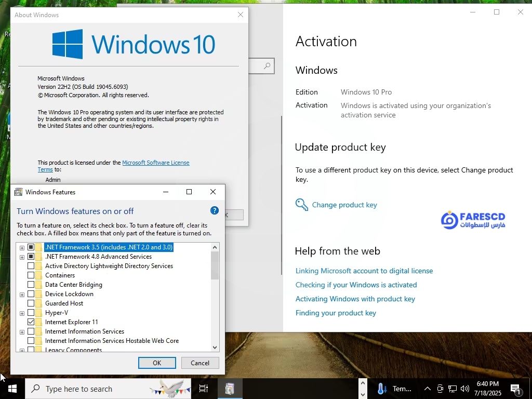Click the search magnifier icon in taskbar search
Viewport: 532px width, 399px height.
[35, 389]
